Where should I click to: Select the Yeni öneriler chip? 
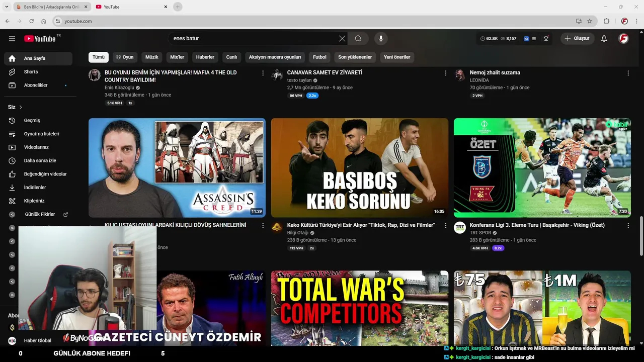click(x=397, y=57)
